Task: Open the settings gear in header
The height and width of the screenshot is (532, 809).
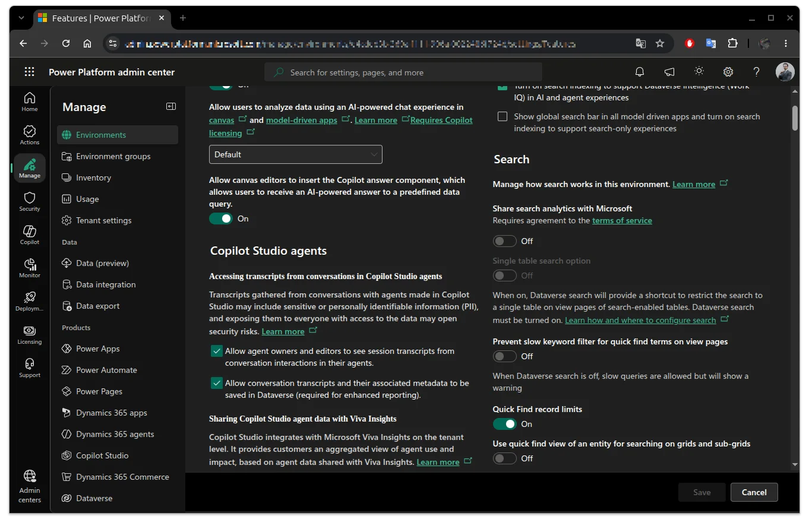Action: [728, 72]
